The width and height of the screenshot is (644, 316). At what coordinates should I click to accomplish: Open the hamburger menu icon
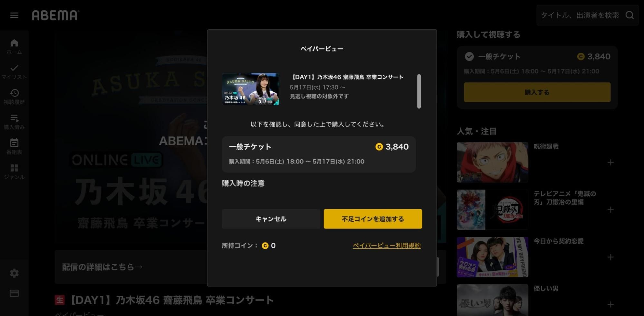click(14, 15)
